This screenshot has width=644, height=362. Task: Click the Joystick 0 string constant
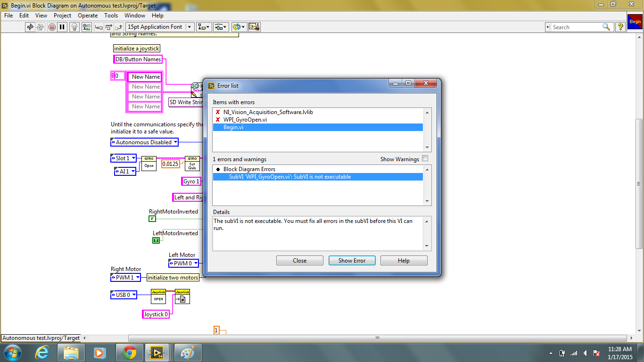click(x=156, y=314)
